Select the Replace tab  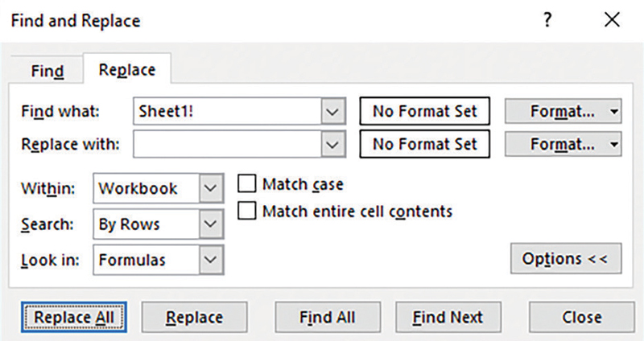[126, 70]
